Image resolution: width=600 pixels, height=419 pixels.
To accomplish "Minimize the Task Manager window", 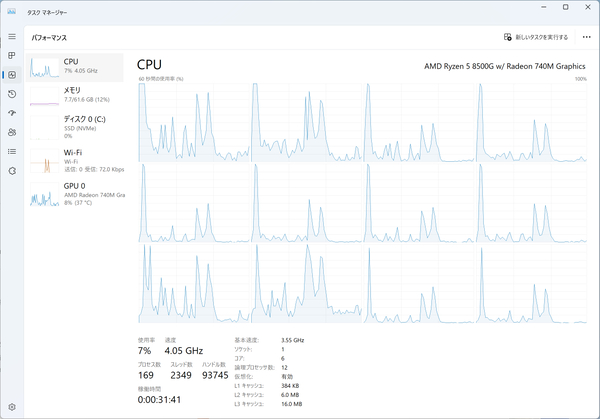I will [x=544, y=7].
